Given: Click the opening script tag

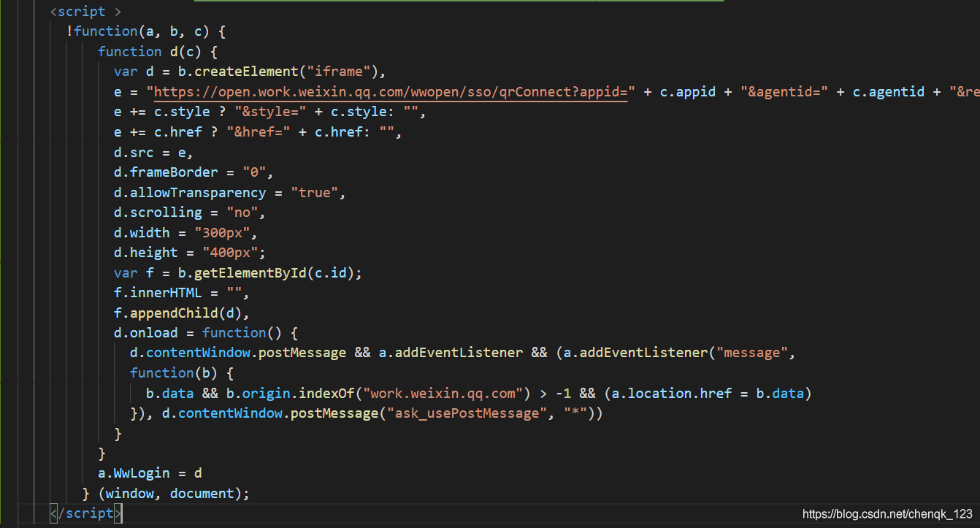Looking at the screenshot, I should tap(85, 12).
